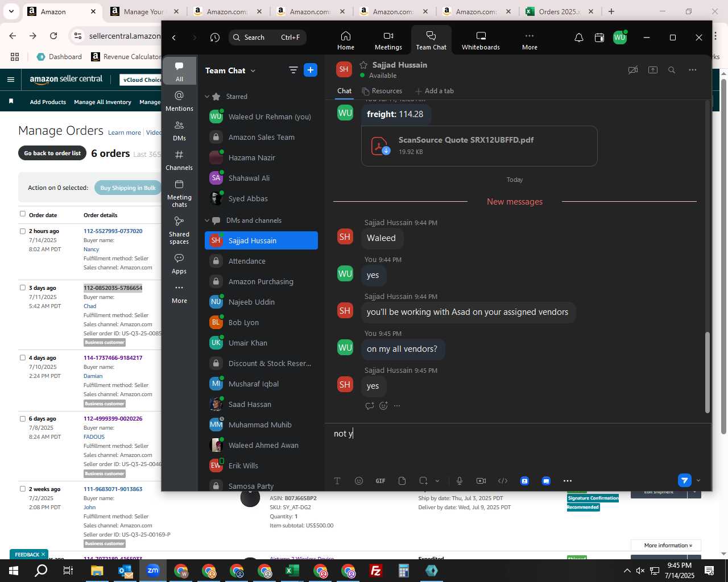Click the screenshot capture icon
Screen dimensions: 728x582
coord(423,481)
